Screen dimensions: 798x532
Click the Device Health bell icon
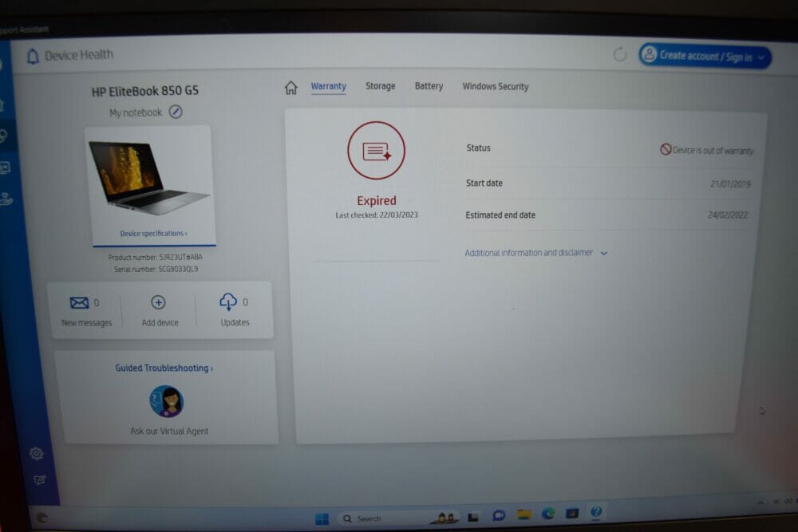(33, 56)
